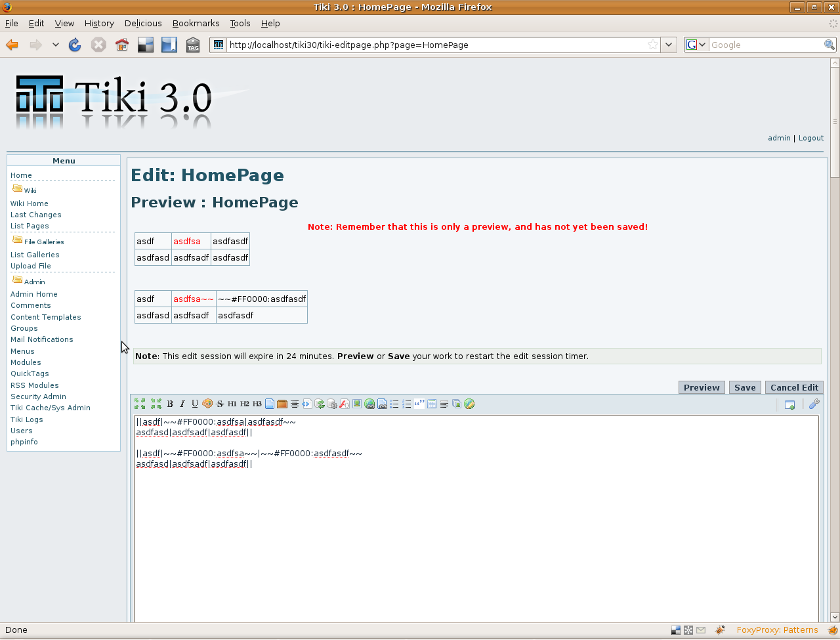
Task: Open the Upload File link
Action: coord(31,266)
